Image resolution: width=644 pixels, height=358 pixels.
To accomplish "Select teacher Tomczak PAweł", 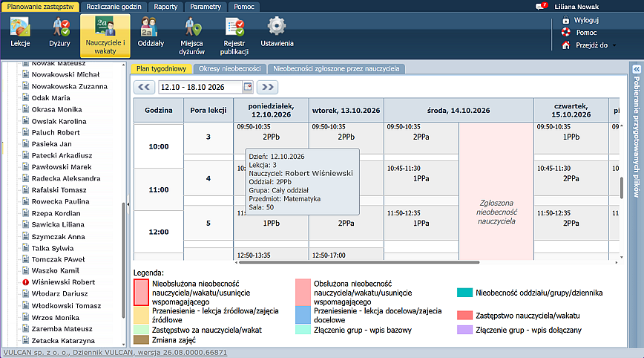I will tap(58, 259).
